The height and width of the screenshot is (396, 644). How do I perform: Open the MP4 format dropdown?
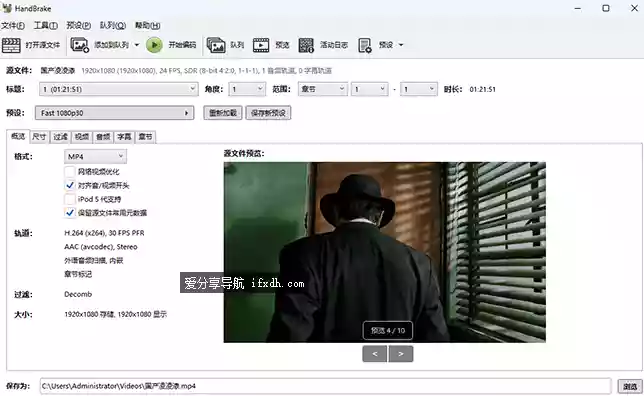click(95, 157)
